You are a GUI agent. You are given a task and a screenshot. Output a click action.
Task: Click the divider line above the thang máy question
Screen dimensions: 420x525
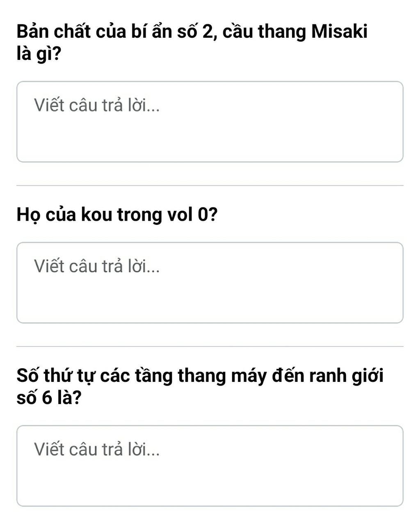(x=210, y=347)
